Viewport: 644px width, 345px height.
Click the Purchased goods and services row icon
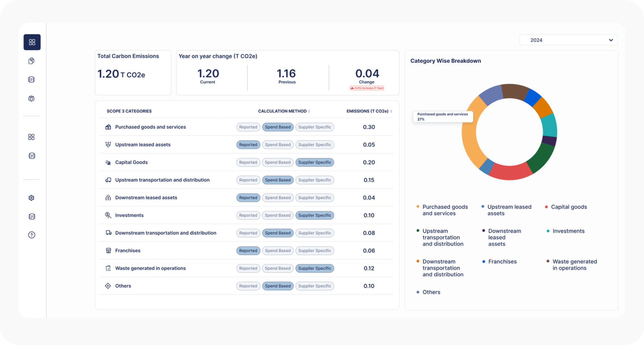point(108,127)
